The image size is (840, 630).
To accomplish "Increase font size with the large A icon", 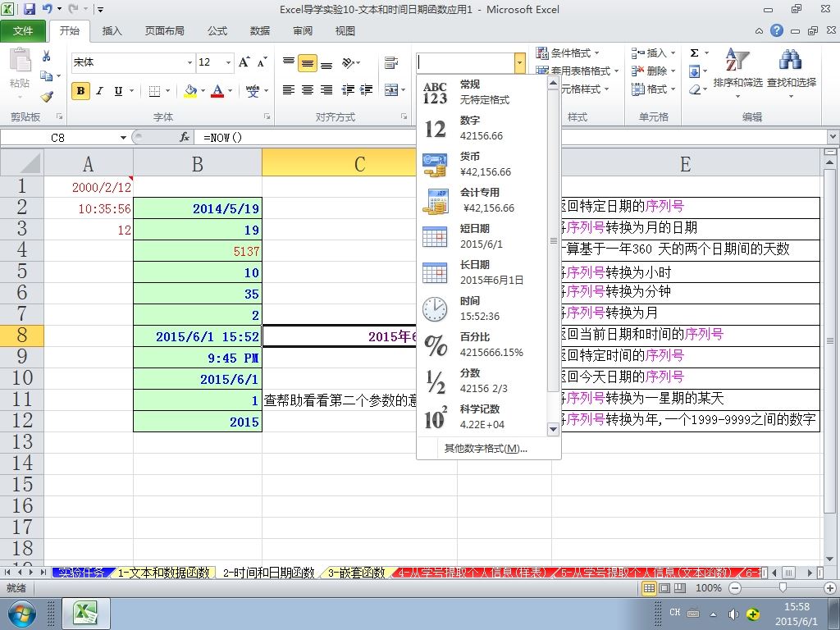I will pyautogui.click(x=244, y=62).
